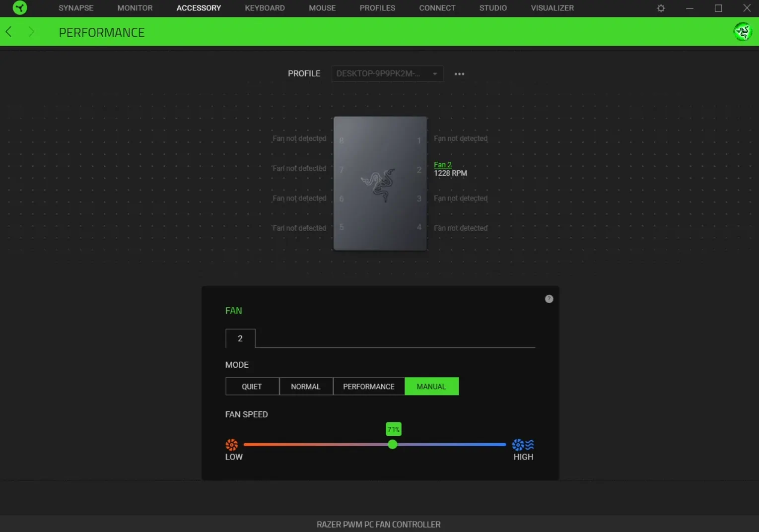
Task: Click port number 8 on controller
Action: (342, 140)
